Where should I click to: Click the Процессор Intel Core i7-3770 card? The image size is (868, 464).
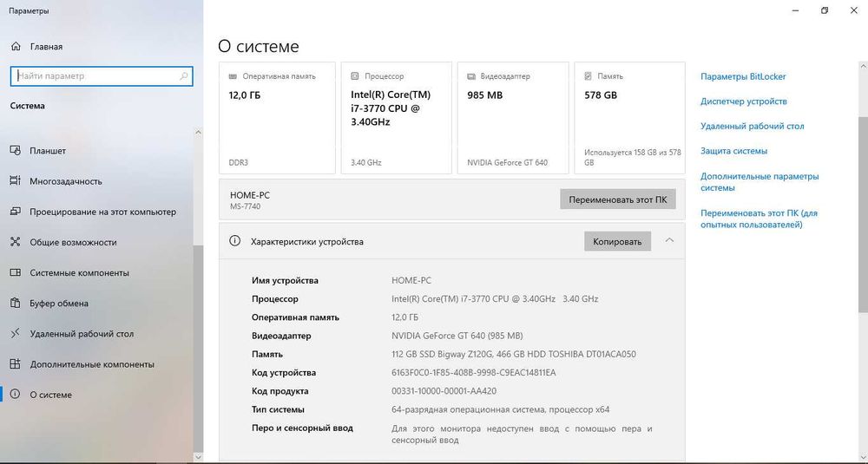397,118
